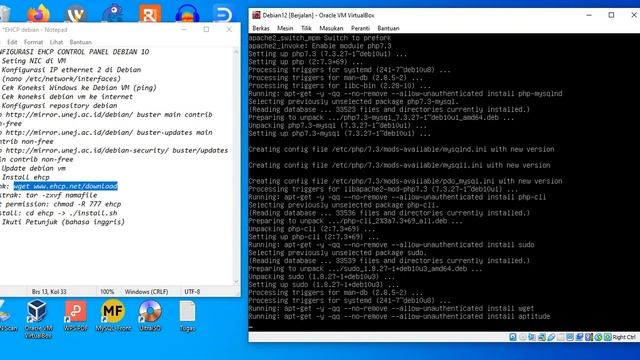Click terminal line 'apache2_switch_mpm Switch to prefork'
The height and width of the screenshot is (360, 640).
320,38
